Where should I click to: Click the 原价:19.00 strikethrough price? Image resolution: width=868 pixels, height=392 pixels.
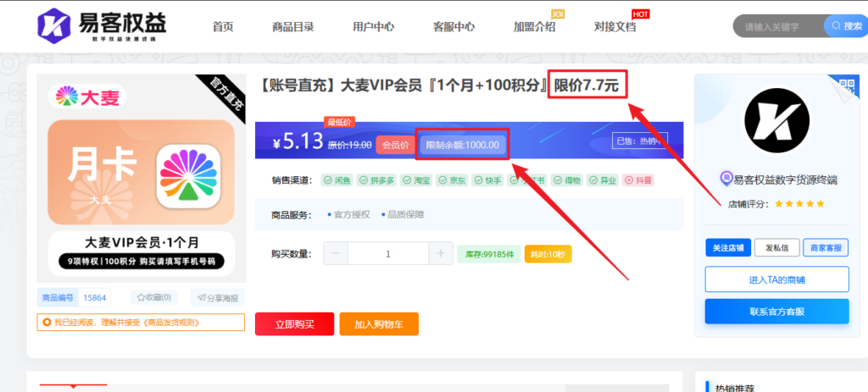[349, 145]
